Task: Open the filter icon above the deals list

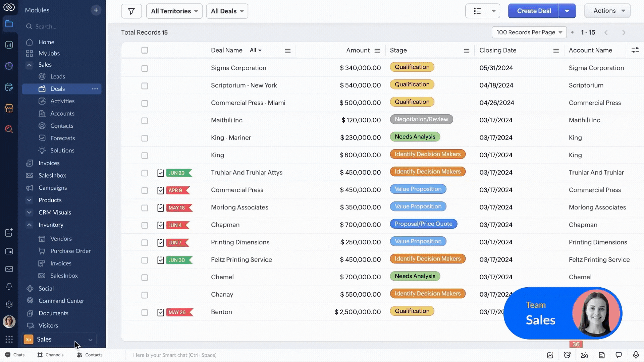Action: pos(131,11)
